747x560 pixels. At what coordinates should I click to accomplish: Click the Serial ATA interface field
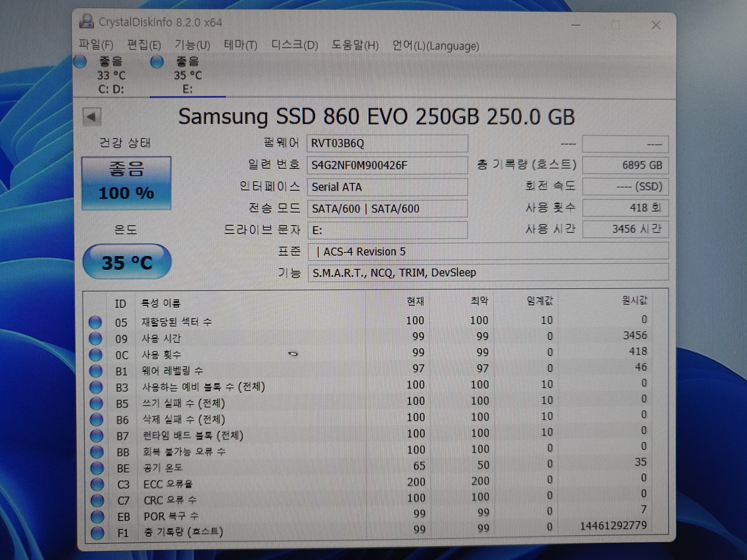point(387,187)
